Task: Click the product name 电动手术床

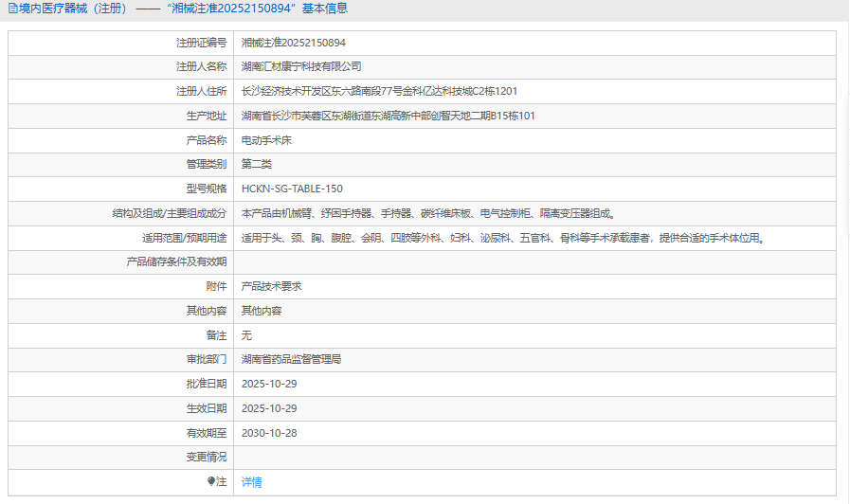Action: pos(266,140)
